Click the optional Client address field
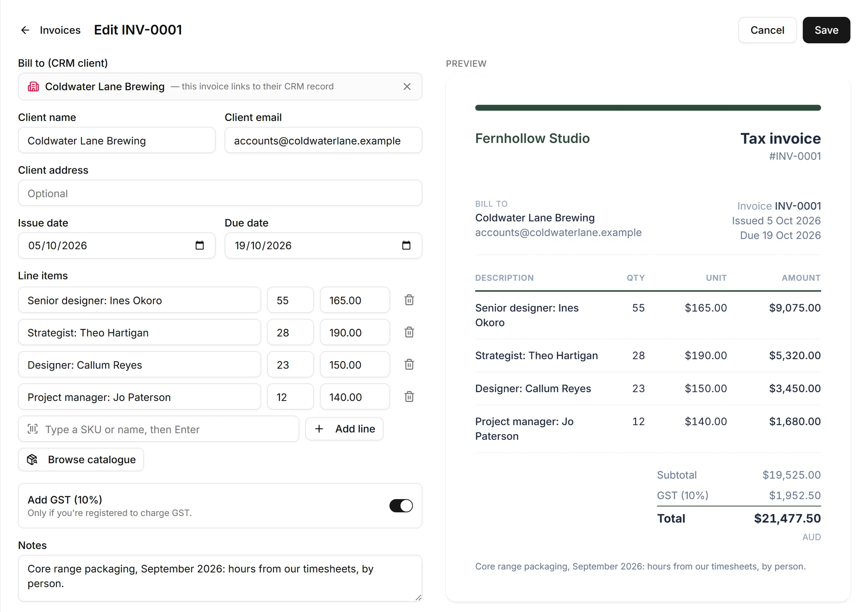Viewport: 868px width, 612px height. [220, 193]
